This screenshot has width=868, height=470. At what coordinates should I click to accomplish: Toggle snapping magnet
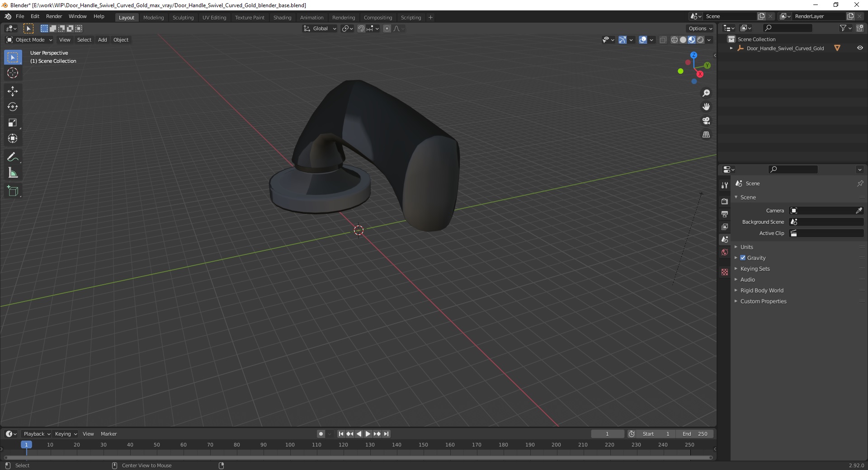point(361,28)
